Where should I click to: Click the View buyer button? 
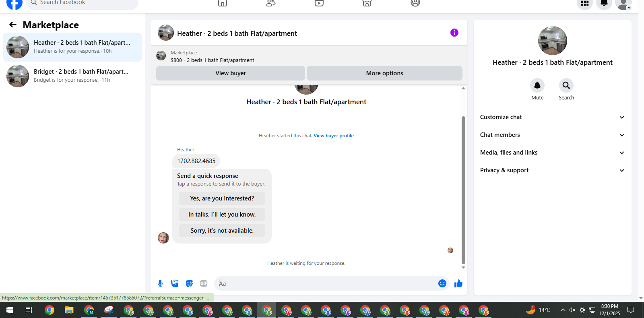coord(231,73)
